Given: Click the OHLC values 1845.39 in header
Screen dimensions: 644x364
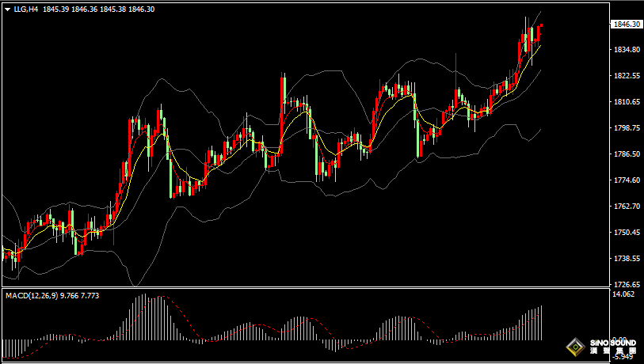Looking at the screenshot, I should click(55, 9).
